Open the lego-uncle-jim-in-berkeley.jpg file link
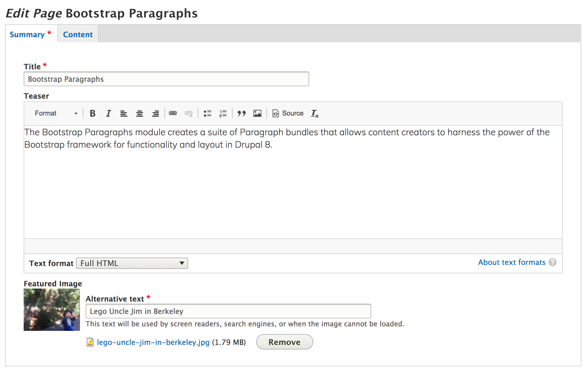The image size is (588, 372). pyautogui.click(x=153, y=342)
